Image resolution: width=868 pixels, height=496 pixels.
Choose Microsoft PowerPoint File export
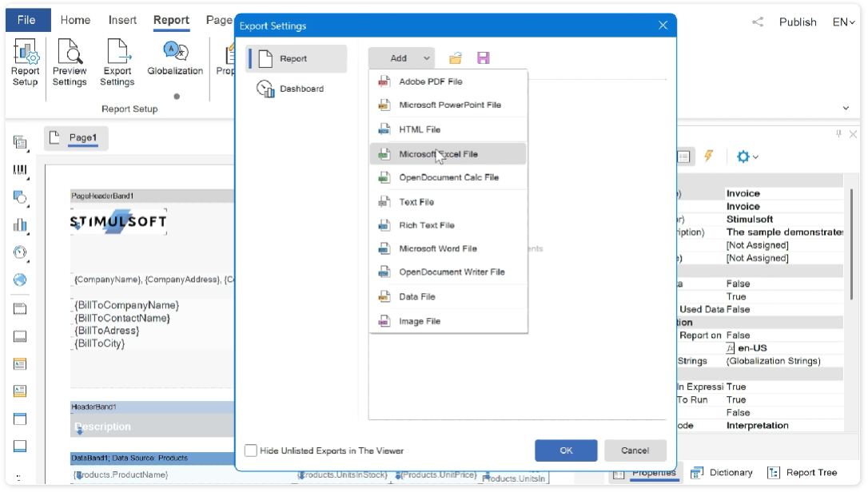[448, 105]
